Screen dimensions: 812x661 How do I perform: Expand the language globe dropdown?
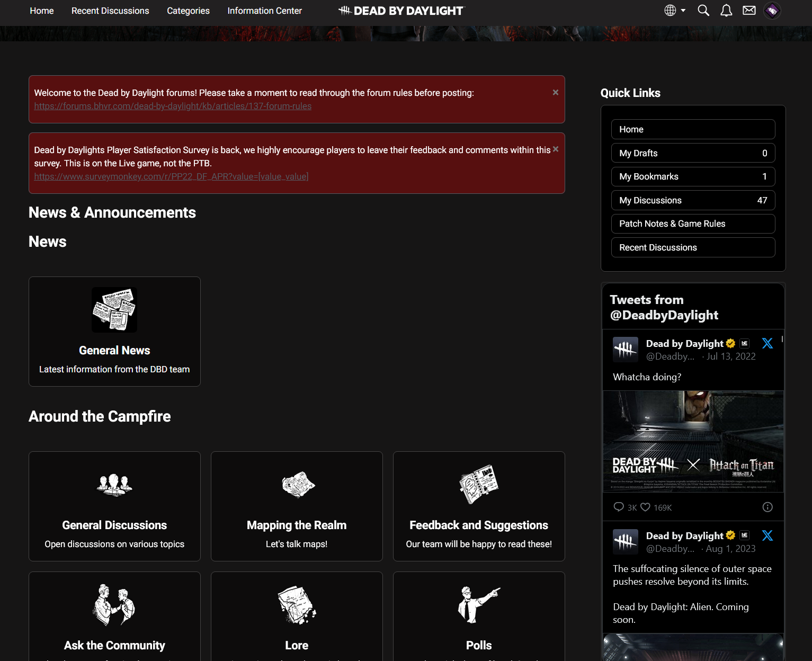point(675,11)
